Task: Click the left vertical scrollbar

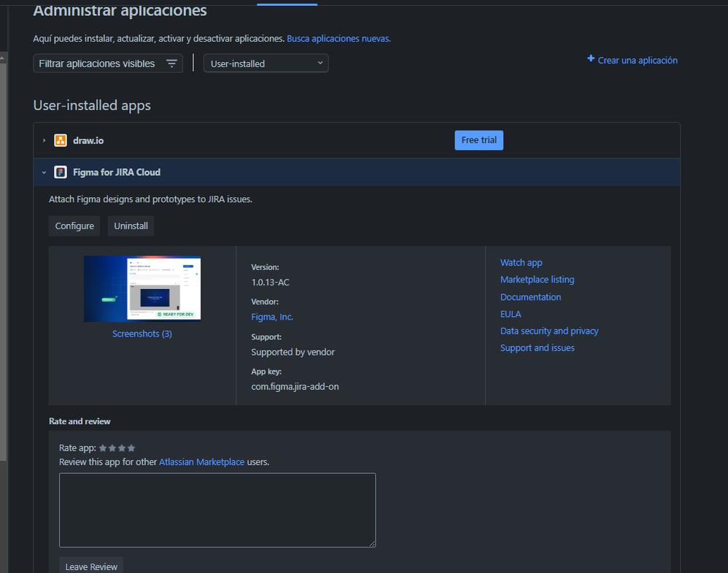Action: tap(3, 261)
